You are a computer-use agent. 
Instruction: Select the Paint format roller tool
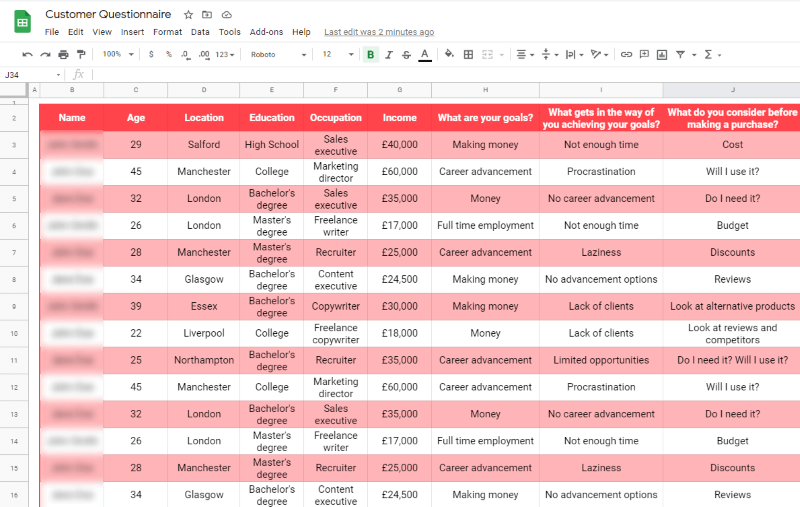tap(81, 55)
